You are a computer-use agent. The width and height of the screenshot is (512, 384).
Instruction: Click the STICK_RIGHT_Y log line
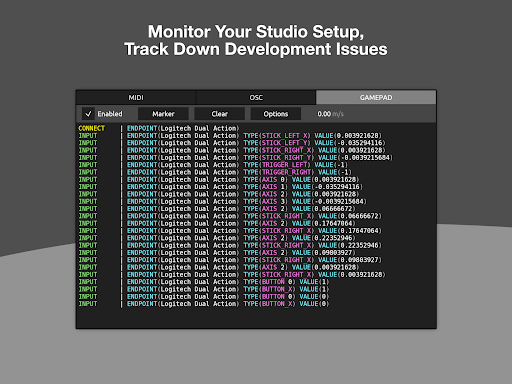click(236, 158)
